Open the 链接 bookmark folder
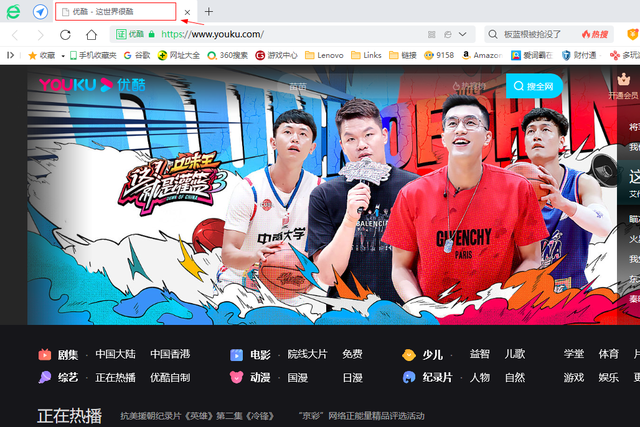This screenshot has width=640, height=427. (402, 55)
